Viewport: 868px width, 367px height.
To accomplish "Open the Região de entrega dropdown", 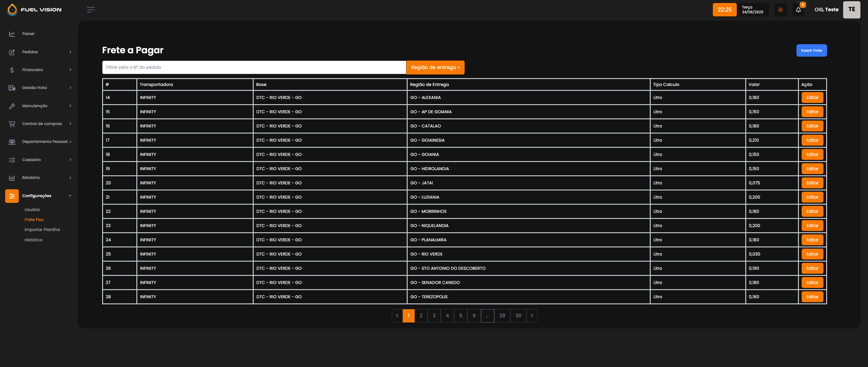I will coord(435,68).
